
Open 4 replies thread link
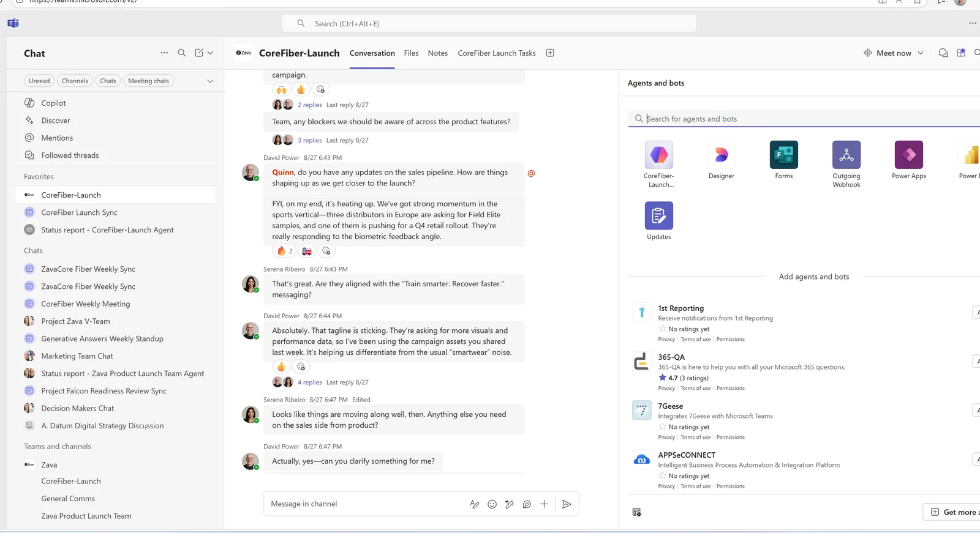(x=309, y=382)
